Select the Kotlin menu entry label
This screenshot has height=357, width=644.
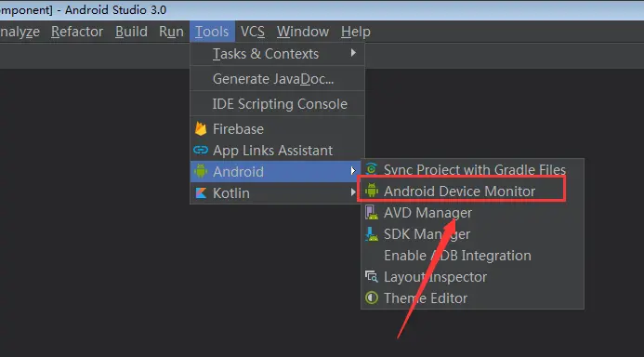pyautogui.click(x=230, y=193)
